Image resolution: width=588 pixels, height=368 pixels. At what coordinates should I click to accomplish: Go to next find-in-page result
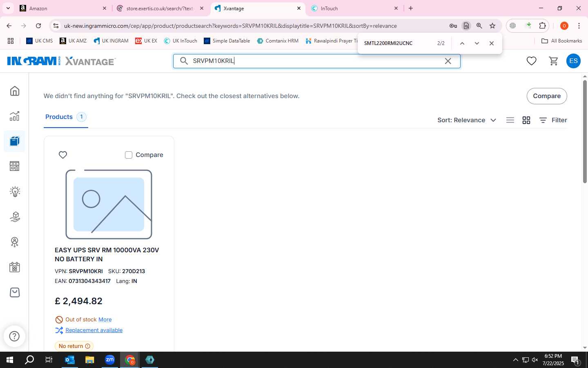point(477,43)
